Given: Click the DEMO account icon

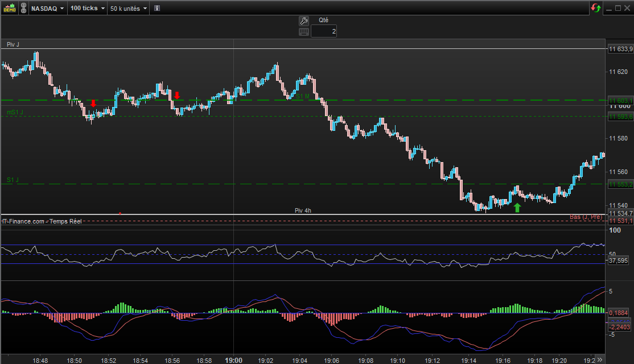Looking at the screenshot, I should pos(9,9).
